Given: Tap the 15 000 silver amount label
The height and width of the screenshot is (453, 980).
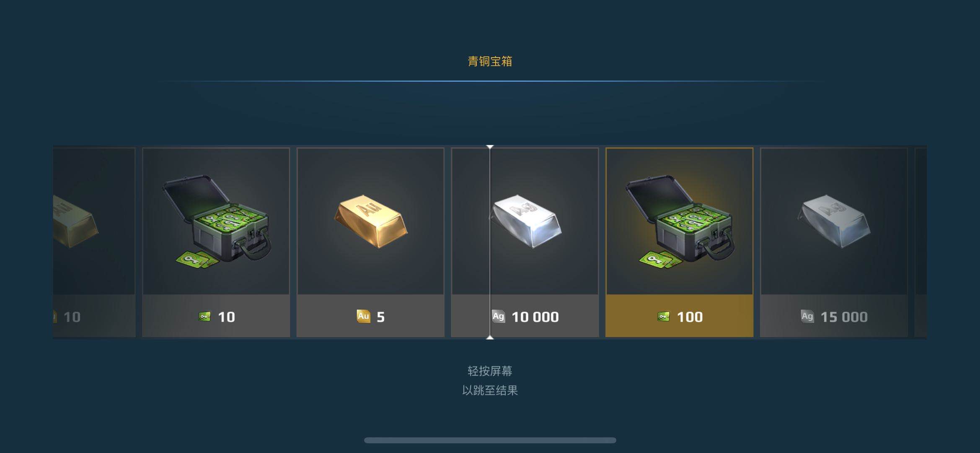Looking at the screenshot, I should point(844,317).
